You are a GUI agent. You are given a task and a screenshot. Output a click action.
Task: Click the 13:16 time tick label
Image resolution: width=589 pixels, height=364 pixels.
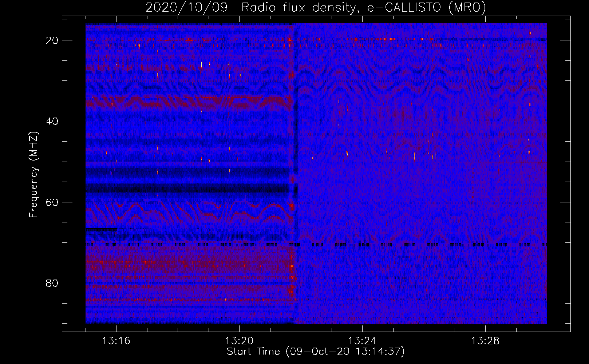click(x=116, y=341)
